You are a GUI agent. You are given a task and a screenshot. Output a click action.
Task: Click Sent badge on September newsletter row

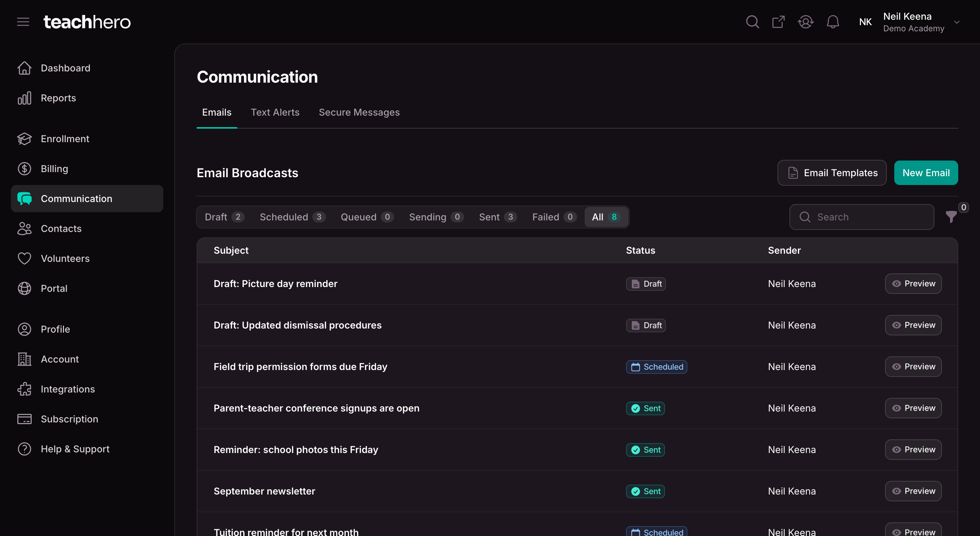[645, 491]
